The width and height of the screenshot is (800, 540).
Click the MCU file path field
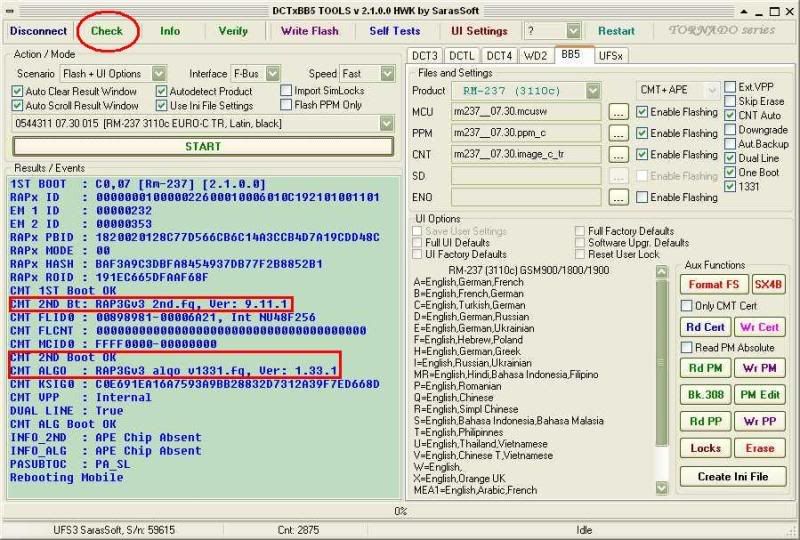(x=526, y=112)
